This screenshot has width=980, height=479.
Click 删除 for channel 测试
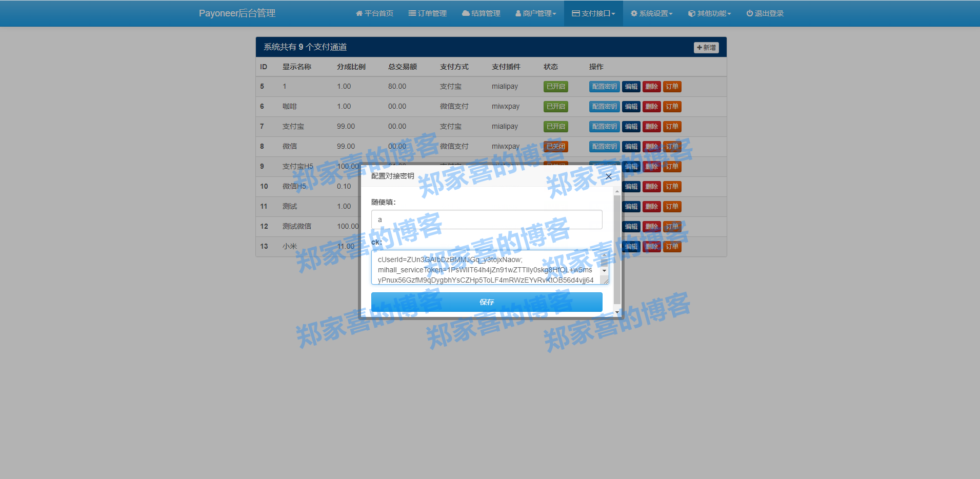tap(651, 207)
